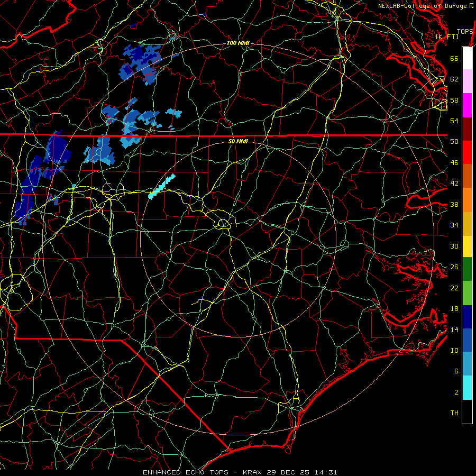
Task: Click the "KRAX" radar site identifier
Action: pos(253,472)
